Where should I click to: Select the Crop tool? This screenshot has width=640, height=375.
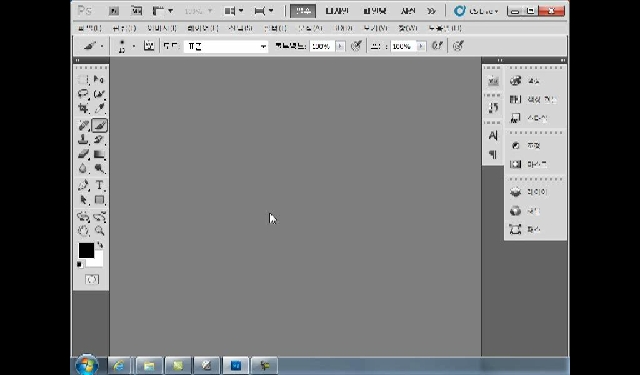(83, 108)
